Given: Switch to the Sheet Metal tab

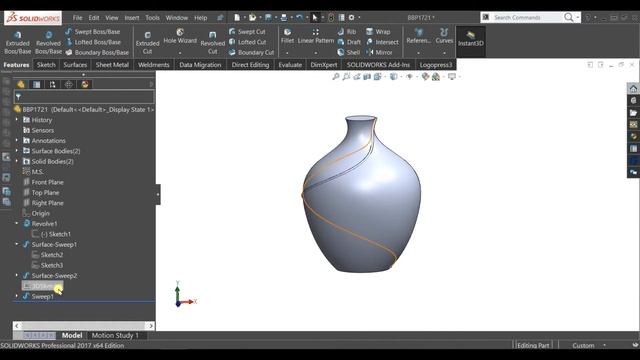Looking at the screenshot, I should point(112,64).
